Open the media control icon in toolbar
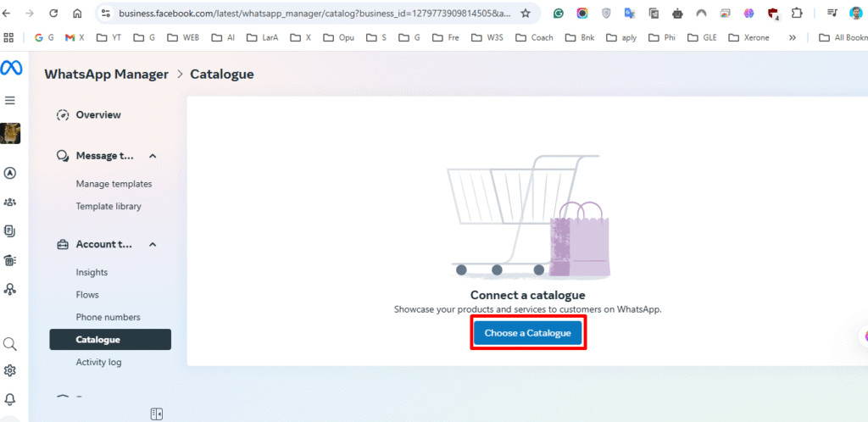 pos(832,14)
